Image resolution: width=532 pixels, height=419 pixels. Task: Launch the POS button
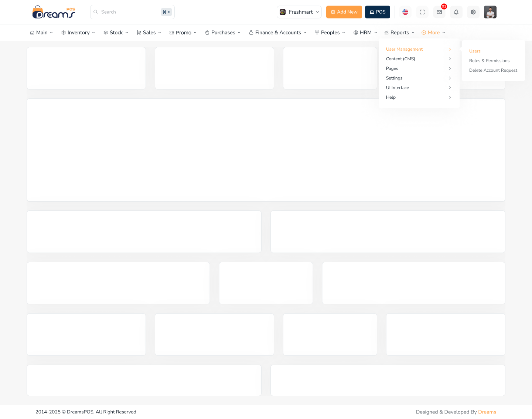(377, 12)
